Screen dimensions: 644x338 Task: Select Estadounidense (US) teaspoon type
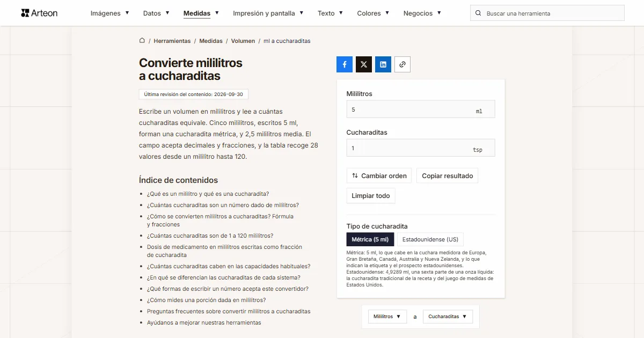coord(430,239)
